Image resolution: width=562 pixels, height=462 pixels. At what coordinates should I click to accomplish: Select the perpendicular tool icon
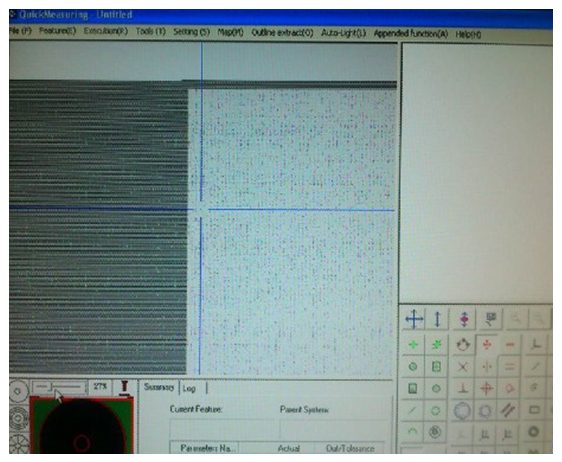463,389
